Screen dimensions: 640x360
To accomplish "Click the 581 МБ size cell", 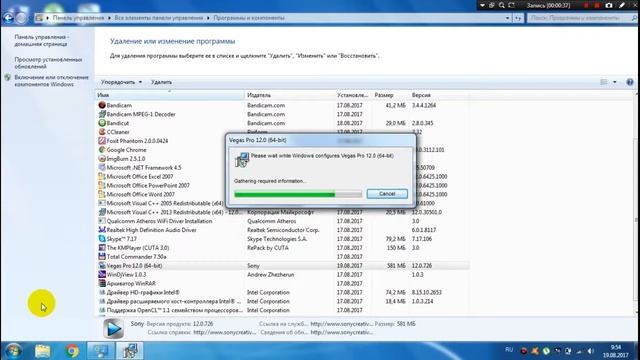I will pyautogui.click(x=396, y=266).
